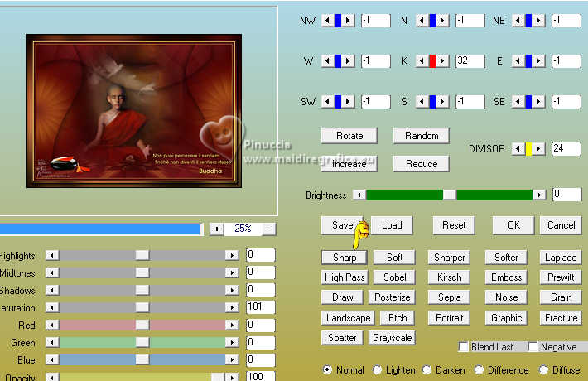Decrease the NE matrix value arrow
Viewport: 588px width, 381px height.
click(518, 20)
